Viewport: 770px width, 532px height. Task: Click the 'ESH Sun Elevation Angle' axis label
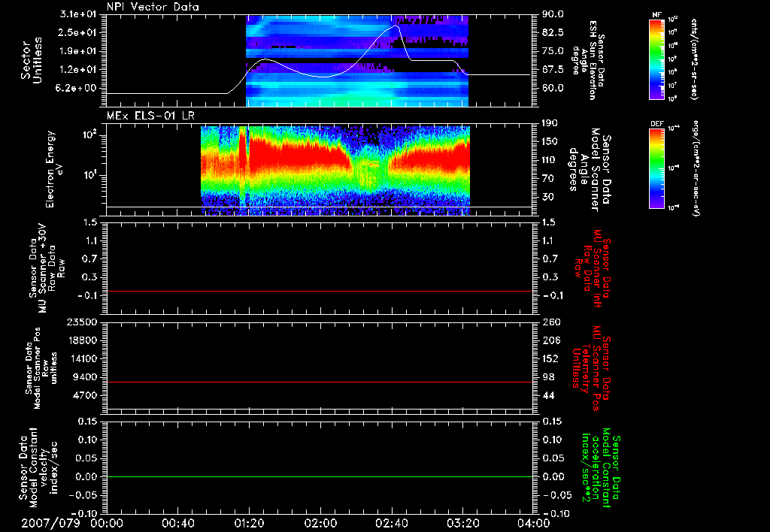coord(588,60)
